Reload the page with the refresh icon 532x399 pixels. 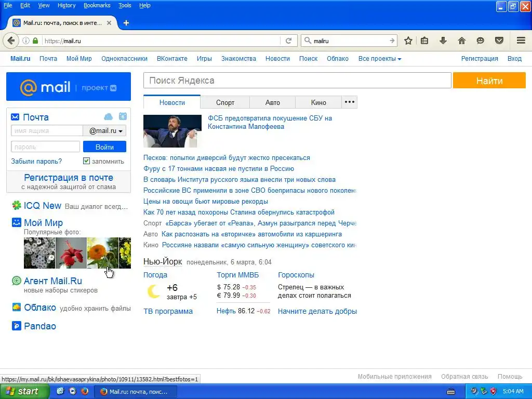click(x=288, y=41)
